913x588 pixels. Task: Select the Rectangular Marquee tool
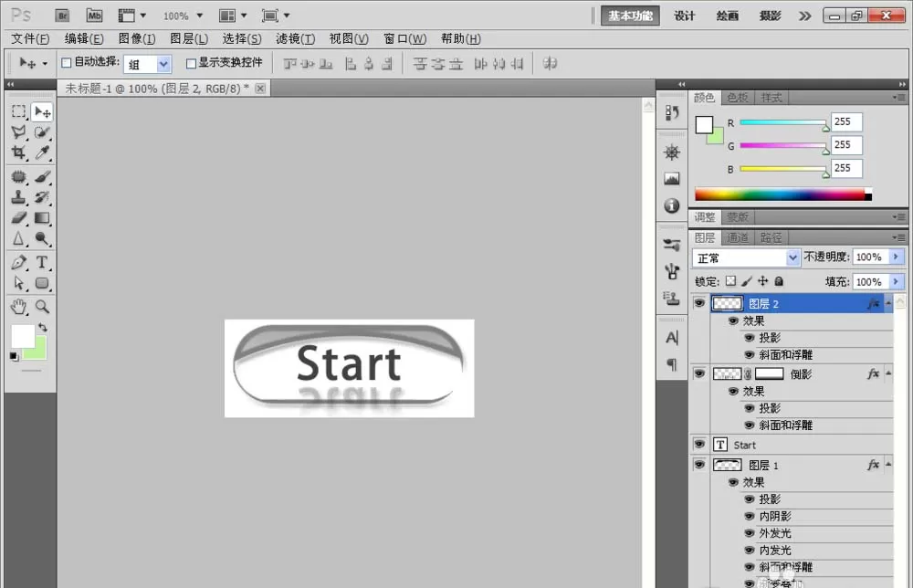(18, 111)
